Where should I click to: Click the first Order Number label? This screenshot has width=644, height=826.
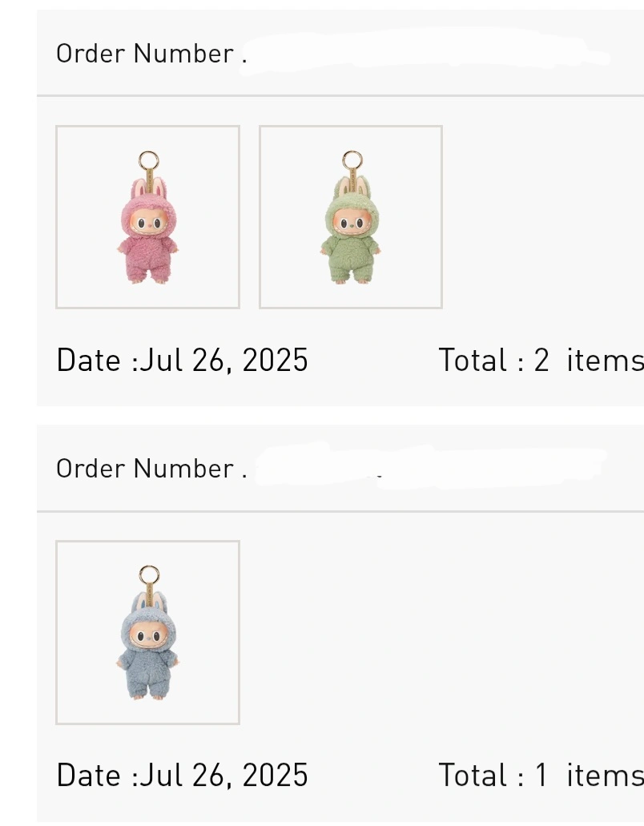[x=151, y=54]
